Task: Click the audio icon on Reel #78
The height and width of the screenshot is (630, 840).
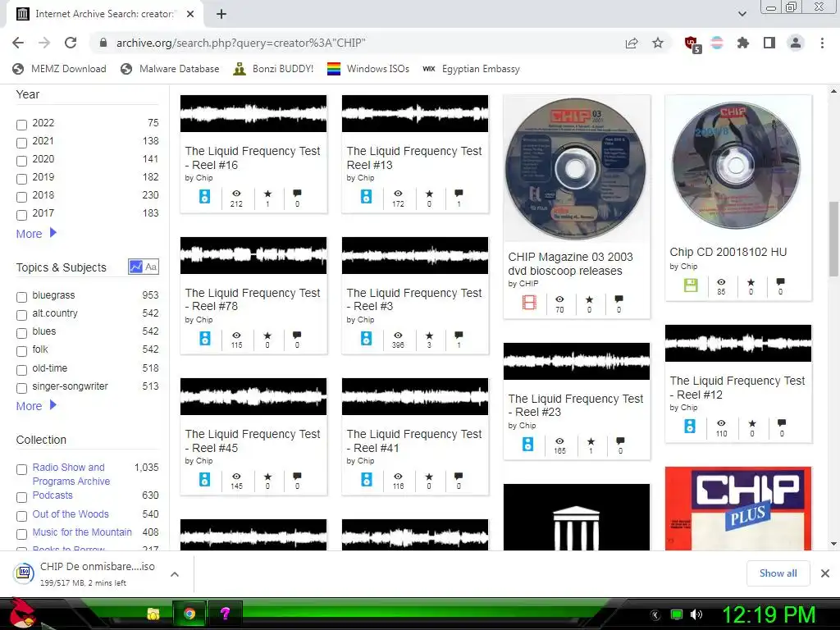Action: pos(204,339)
